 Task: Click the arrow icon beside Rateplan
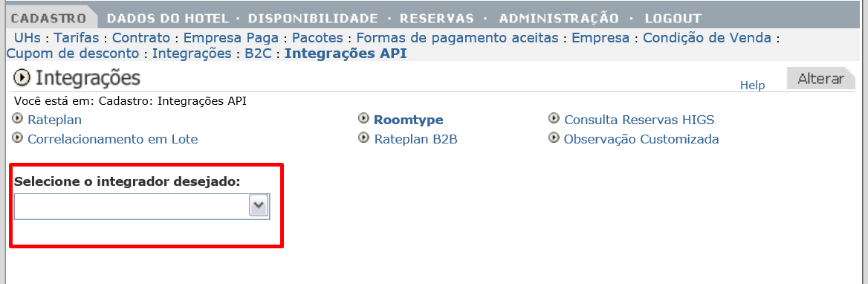[19, 118]
